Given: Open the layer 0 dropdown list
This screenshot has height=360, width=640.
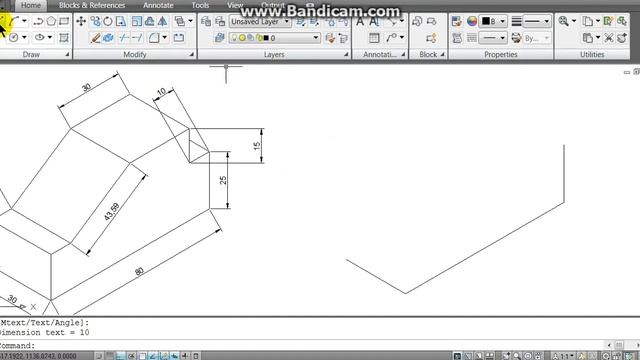Looking at the screenshot, I should pyautogui.click(x=316, y=38).
